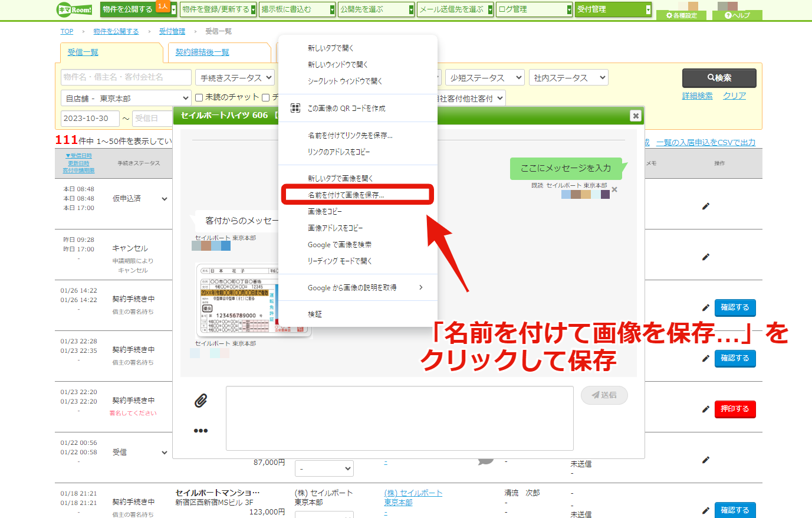Choose Google で画像を検索 menu item
Image resolution: width=812 pixels, height=518 pixels.
pos(357,244)
